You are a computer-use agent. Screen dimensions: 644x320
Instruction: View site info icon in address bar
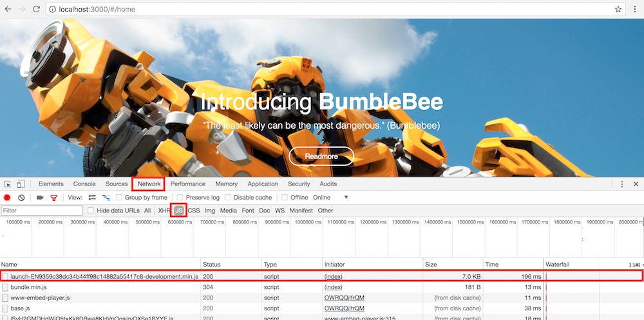(x=53, y=9)
